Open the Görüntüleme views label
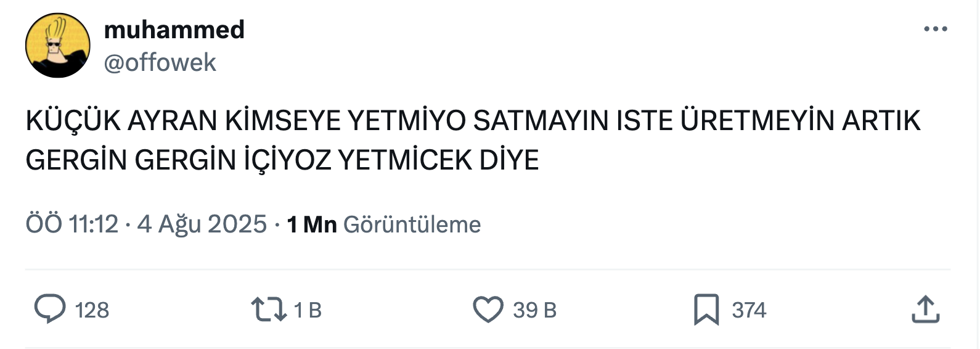Viewport: 980px width, 349px height. click(412, 224)
